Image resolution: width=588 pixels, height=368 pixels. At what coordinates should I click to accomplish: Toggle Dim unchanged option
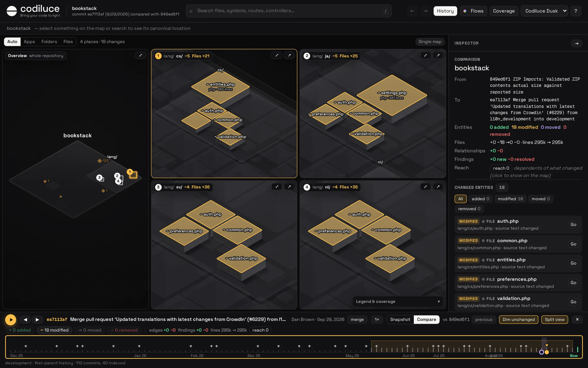tap(519, 319)
